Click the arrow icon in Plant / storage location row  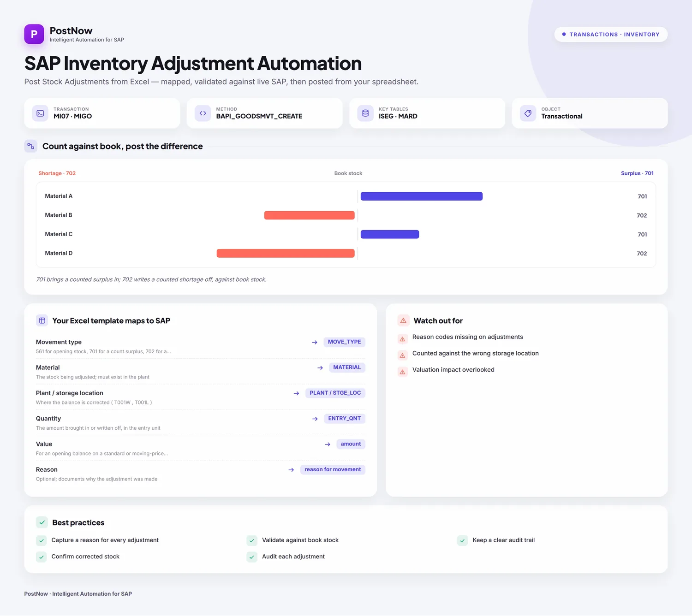coord(296,393)
